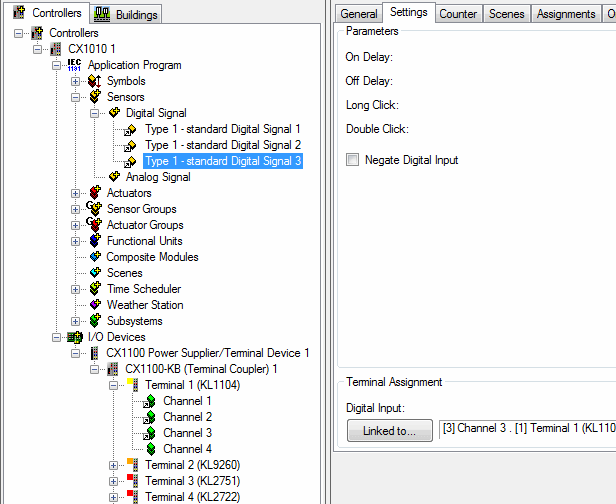
Task: Select the Analog Signal label
Action: (x=158, y=177)
